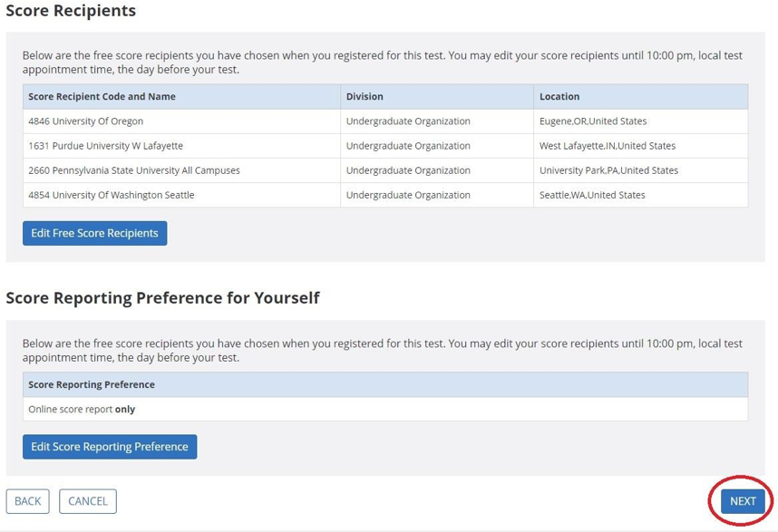Go back with the BACK button
The height and width of the screenshot is (532, 778).
28,501
